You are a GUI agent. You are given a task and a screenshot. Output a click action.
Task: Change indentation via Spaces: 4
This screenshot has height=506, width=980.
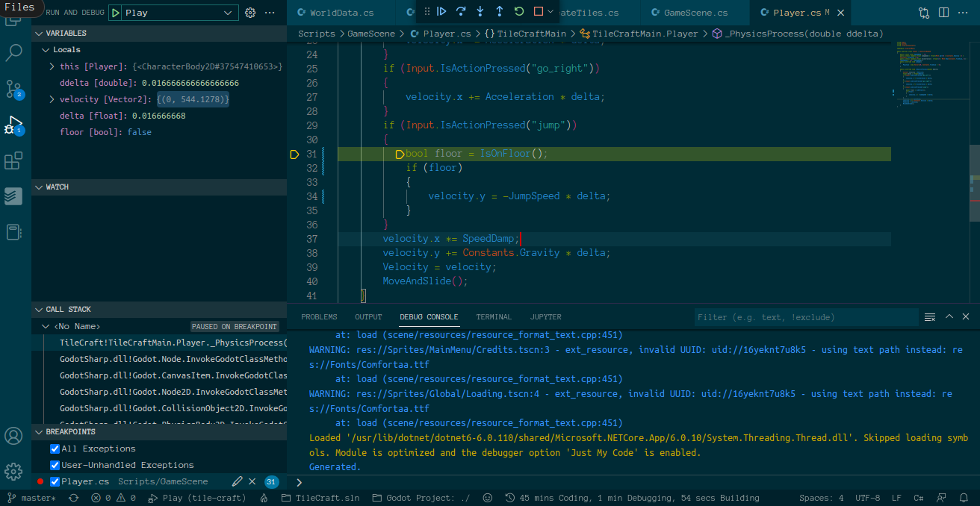click(821, 498)
